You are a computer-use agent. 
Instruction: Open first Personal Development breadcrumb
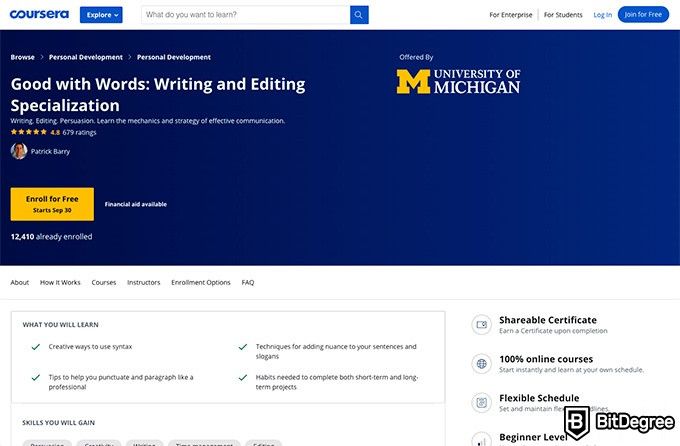coord(85,57)
